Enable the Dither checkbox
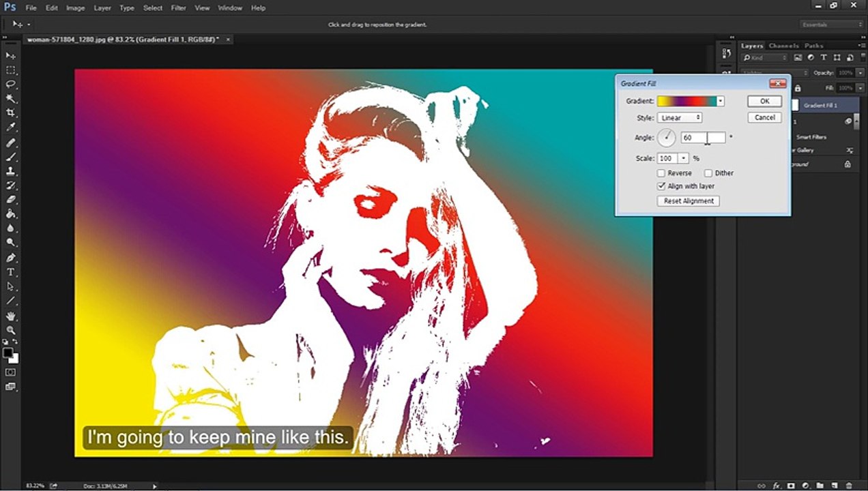 click(x=708, y=173)
